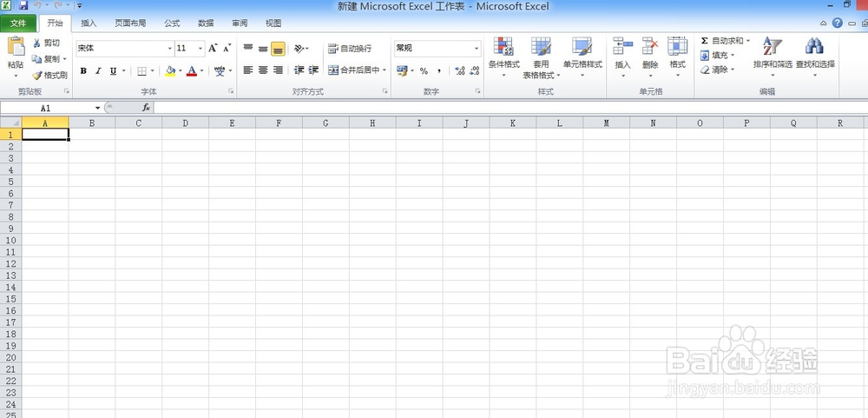
Task: Toggle middle vertical alignment
Action: coord(263,49)
